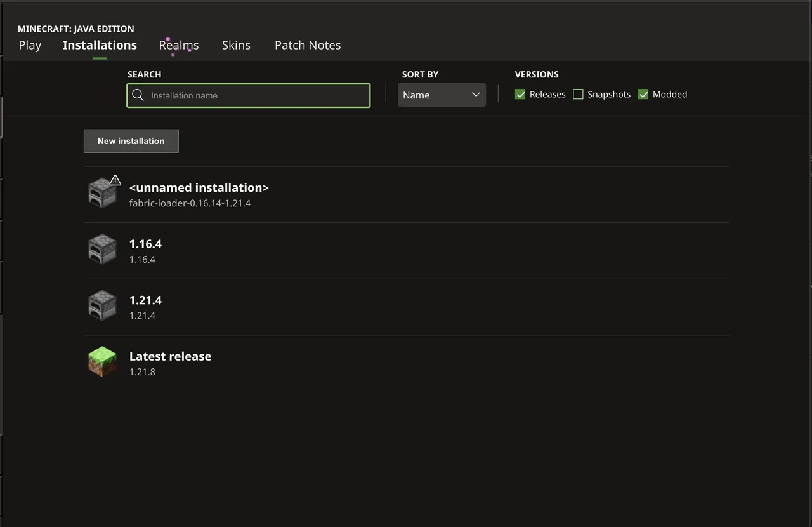Viewport: 812px width, 527px height.
Task: Open the Patch Notes tab
Action: click(x=308, y=45)
